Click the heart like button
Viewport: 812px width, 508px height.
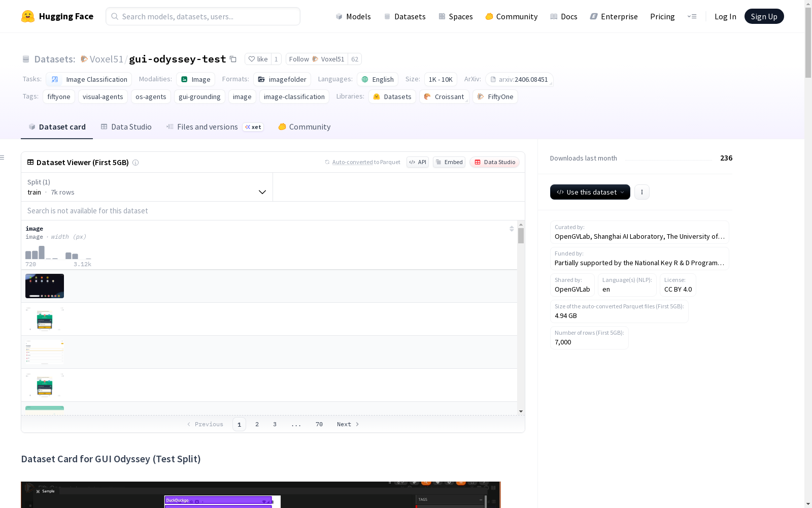pos(258,59)
